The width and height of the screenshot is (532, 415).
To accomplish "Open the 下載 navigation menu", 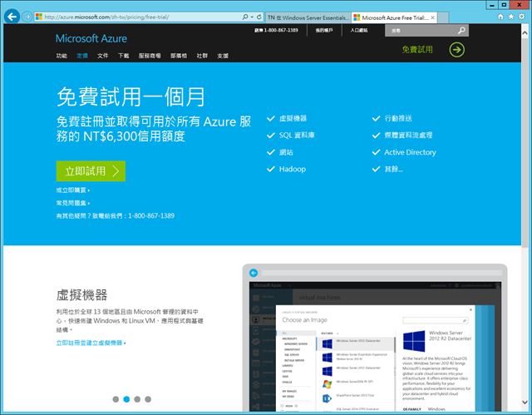I will 124,56.
